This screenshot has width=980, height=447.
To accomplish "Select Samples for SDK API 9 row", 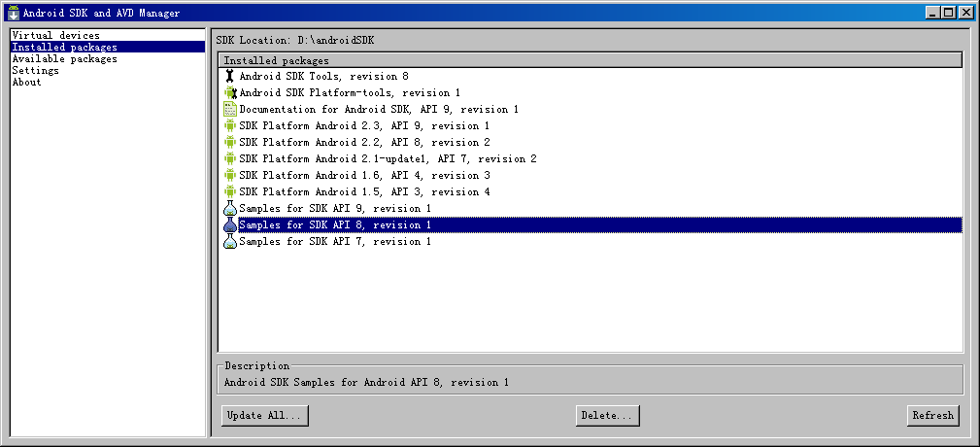I will (591, 208).
